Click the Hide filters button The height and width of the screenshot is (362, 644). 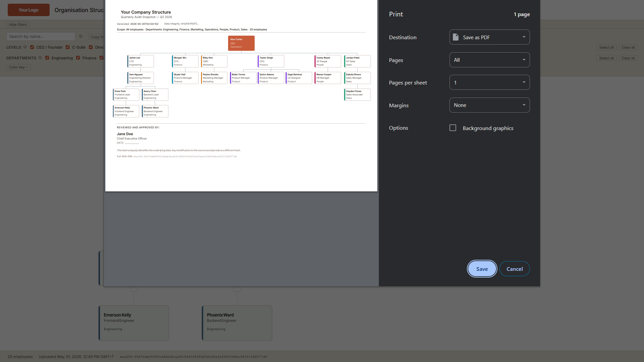click(18, 24)
